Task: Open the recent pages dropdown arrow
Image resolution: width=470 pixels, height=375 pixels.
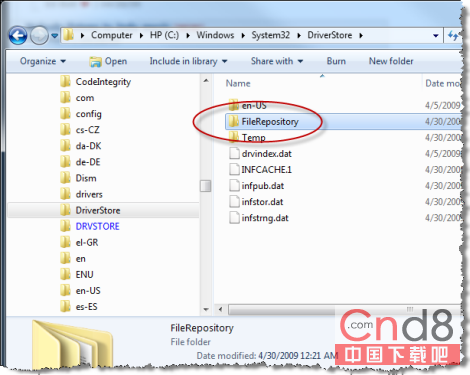Action: tap(55, 35)
